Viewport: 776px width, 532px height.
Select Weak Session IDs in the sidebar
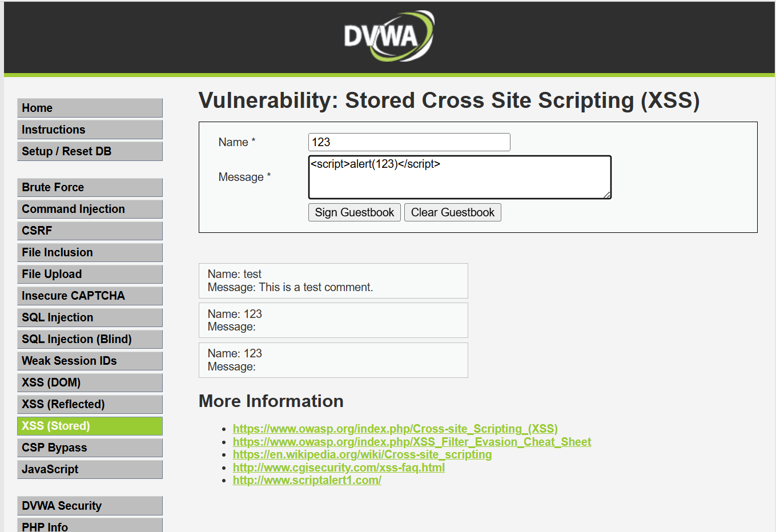pos(90,361)
